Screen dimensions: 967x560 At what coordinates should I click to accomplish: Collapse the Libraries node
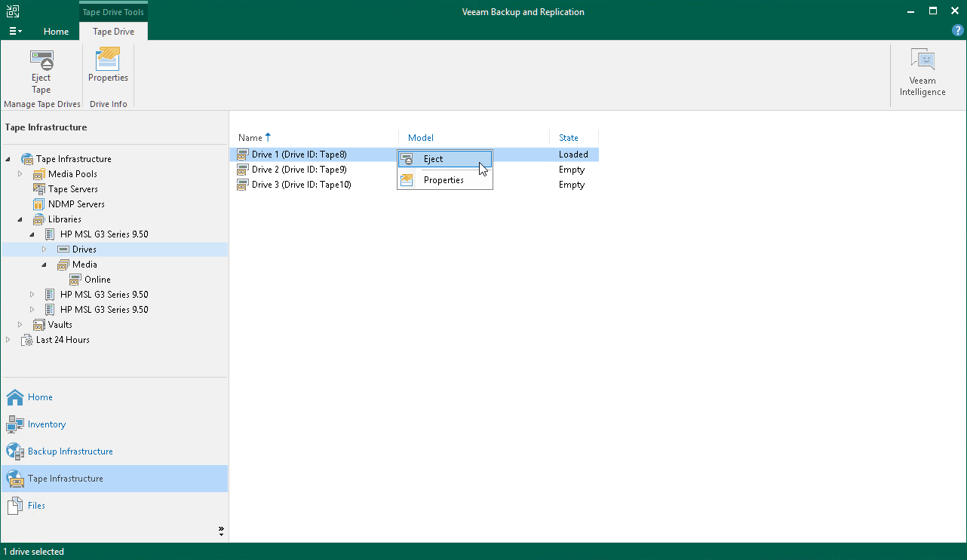(21, 219)
